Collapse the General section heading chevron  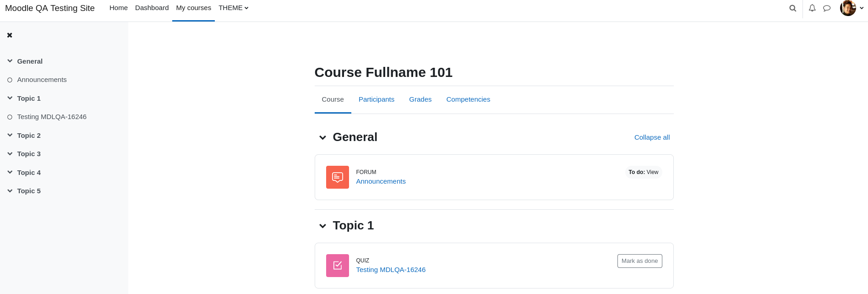[x=322, y=137]
